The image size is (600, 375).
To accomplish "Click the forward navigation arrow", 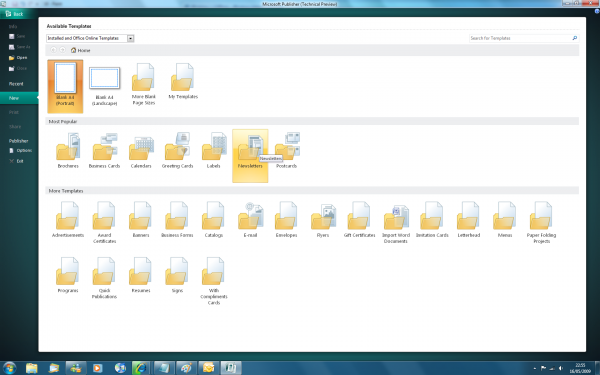I will [x=62, y=50].
